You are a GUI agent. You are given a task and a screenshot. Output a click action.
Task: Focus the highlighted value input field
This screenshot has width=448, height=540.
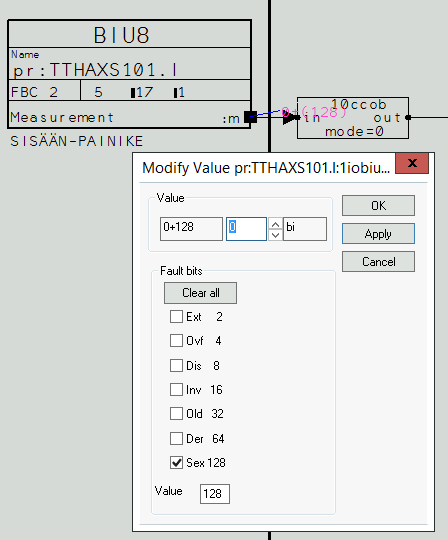(x=246, y=229)
